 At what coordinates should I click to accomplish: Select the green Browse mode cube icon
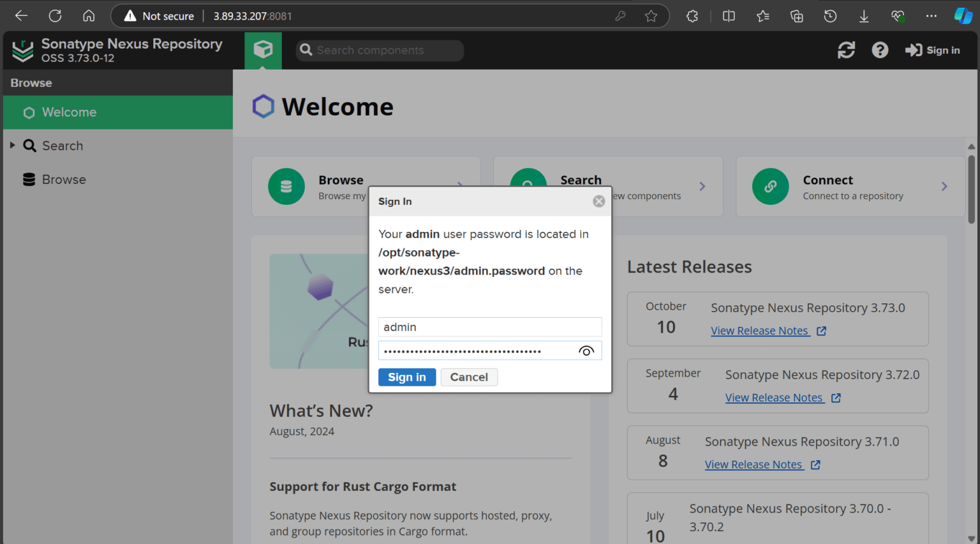tap(264, 50)
